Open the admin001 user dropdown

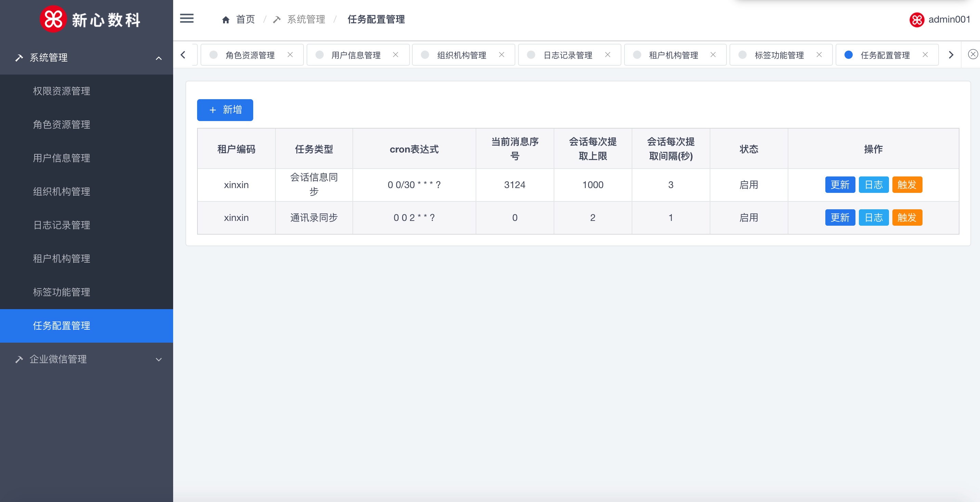(x=949, y=19)
